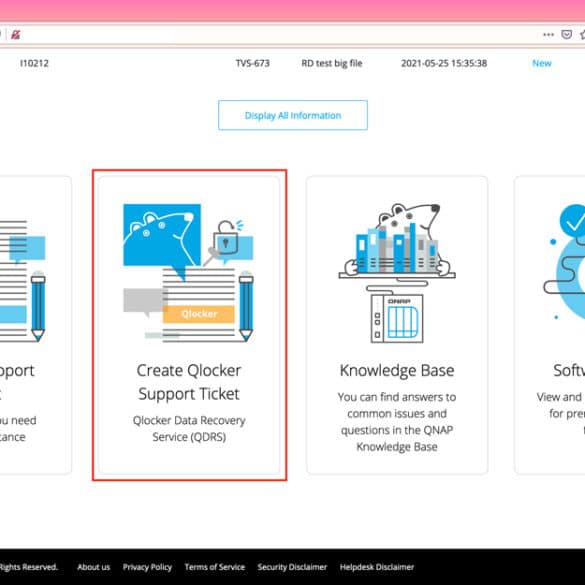
Task: Open the Terms of Service footer link
Action: click(x=215, y=567)
